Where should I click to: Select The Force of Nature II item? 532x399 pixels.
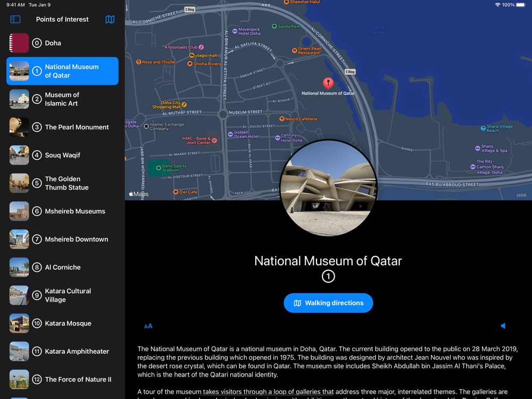click(x=62, y=379)
